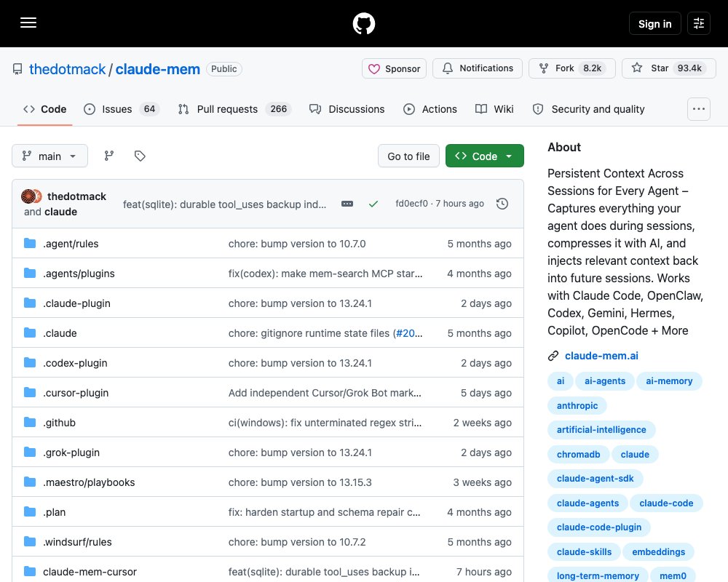Open latest commit message feat(sqlite) durable tool_uses

pos(224,204)
